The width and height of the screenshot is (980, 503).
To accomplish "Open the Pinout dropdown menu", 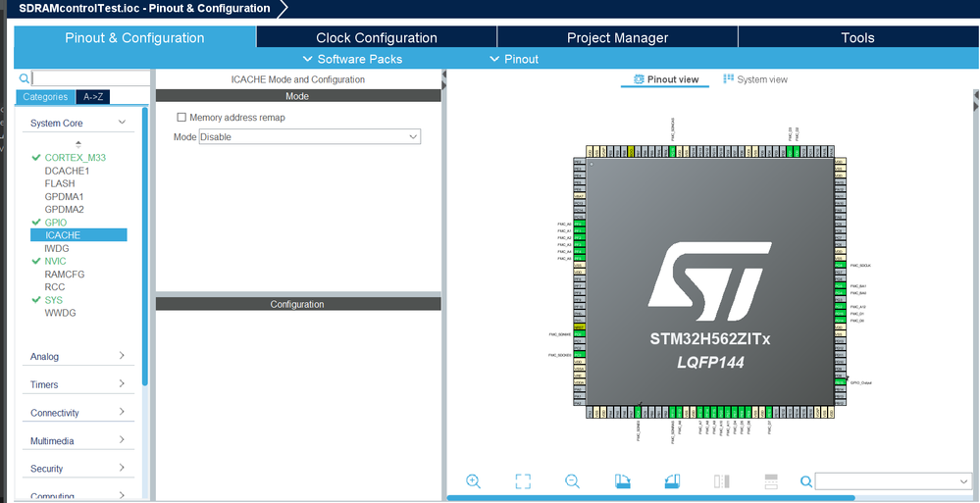I will point(514,59).
